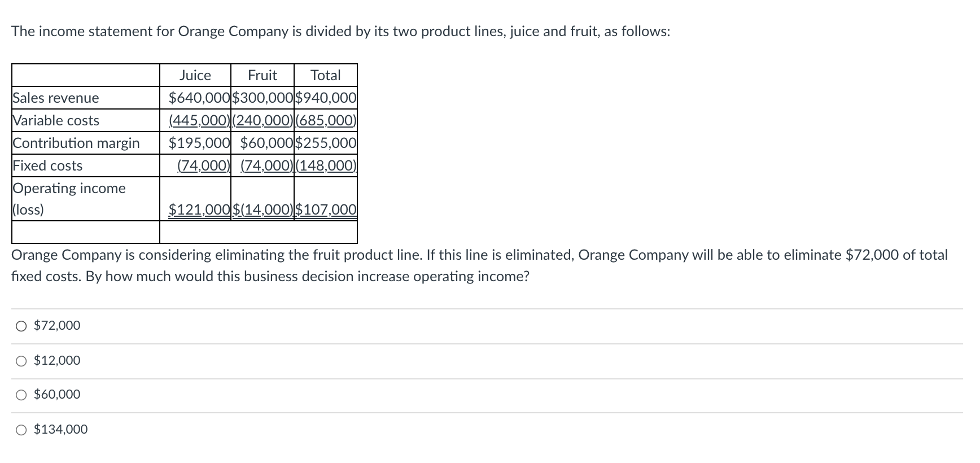Screen dimensions: 980x463
Task: Click the Operating income (loss) row label
Action: [x=69, y=199]
